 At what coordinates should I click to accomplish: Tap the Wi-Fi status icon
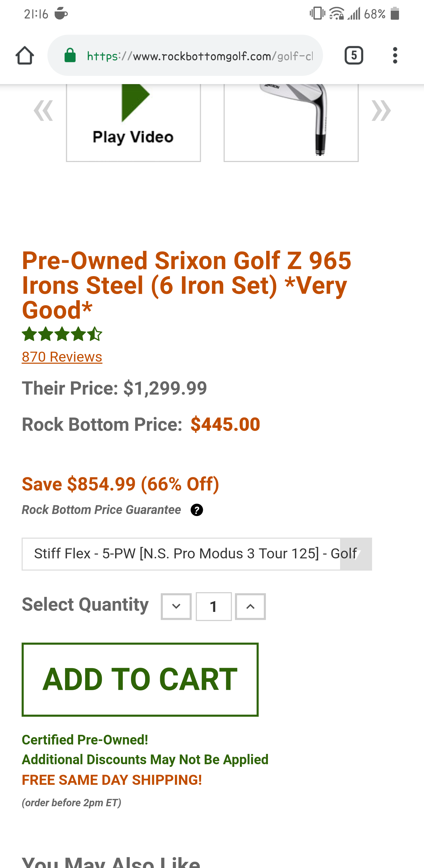[336, 14]
